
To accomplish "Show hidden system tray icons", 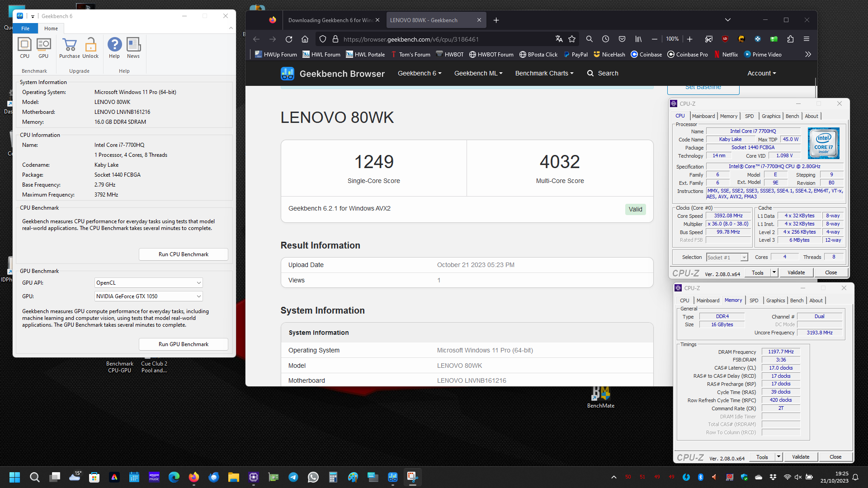I will 613,477.
